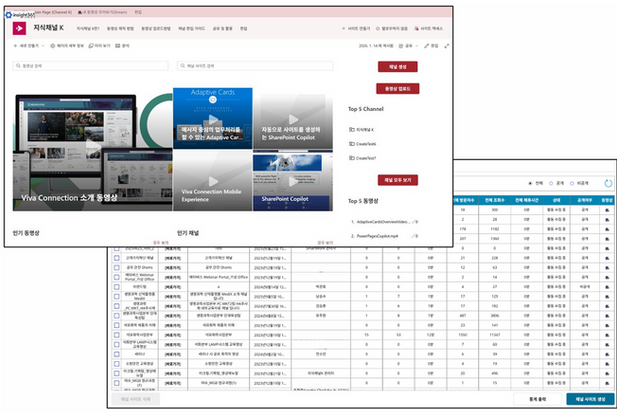Click the 전체 조회수 column header
The height and width of the screenshot is (418, 617).
click(x=495, y=200)
